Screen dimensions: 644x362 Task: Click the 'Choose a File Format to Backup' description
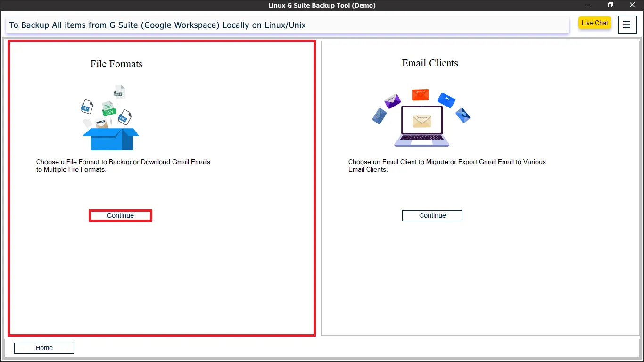[124, 165]
